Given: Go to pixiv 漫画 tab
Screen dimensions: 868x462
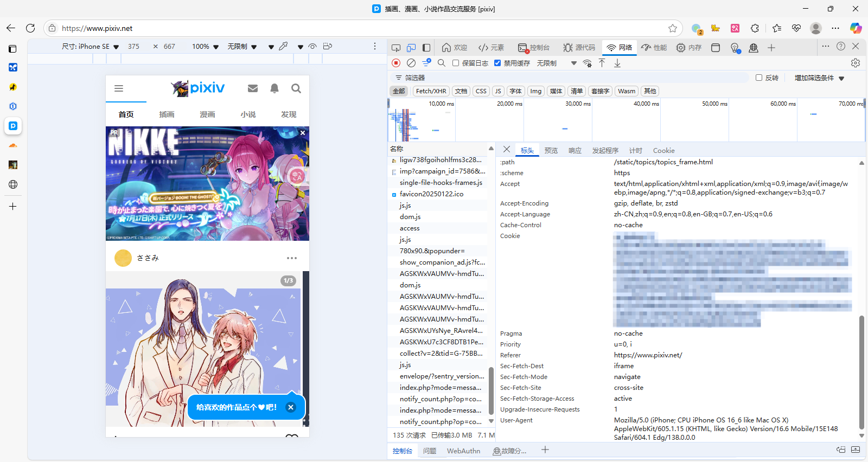Looking at the screenshot, I should 207,114.
